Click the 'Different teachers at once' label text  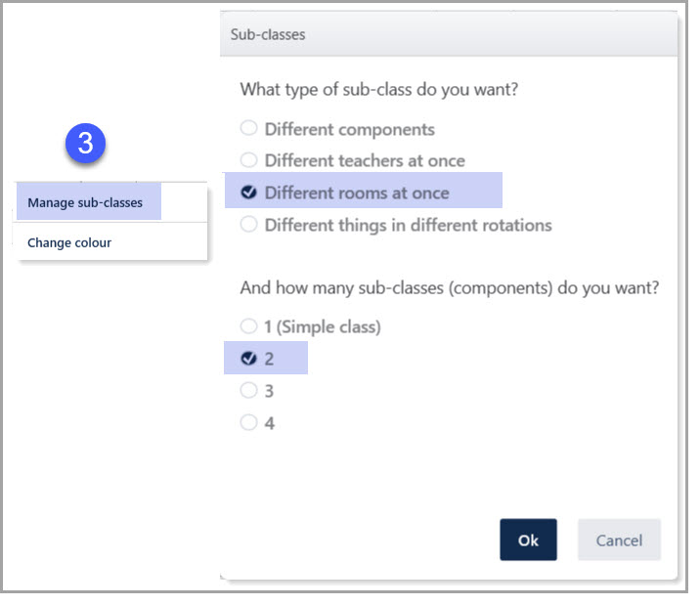pos(365,160)
